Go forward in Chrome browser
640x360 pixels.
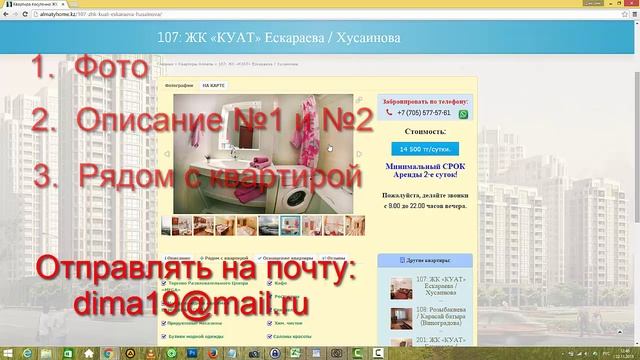pos(16,14)
